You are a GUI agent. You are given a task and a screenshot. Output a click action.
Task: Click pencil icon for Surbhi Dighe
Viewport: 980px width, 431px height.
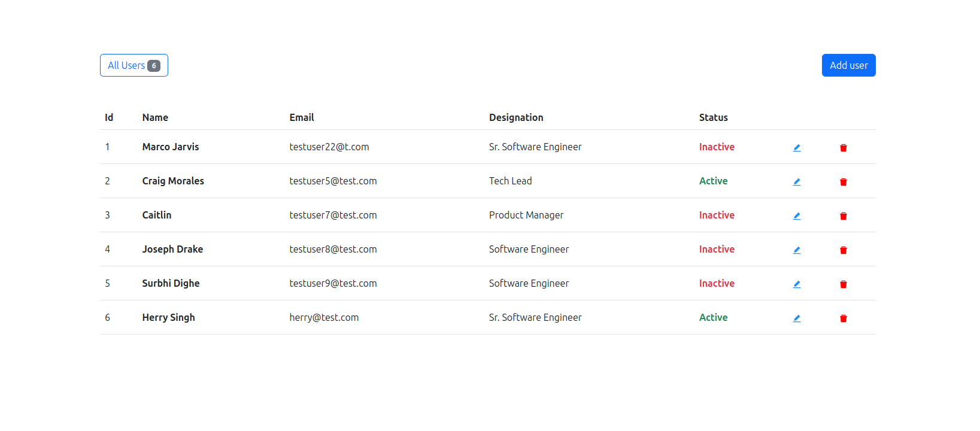coord(797,284)
